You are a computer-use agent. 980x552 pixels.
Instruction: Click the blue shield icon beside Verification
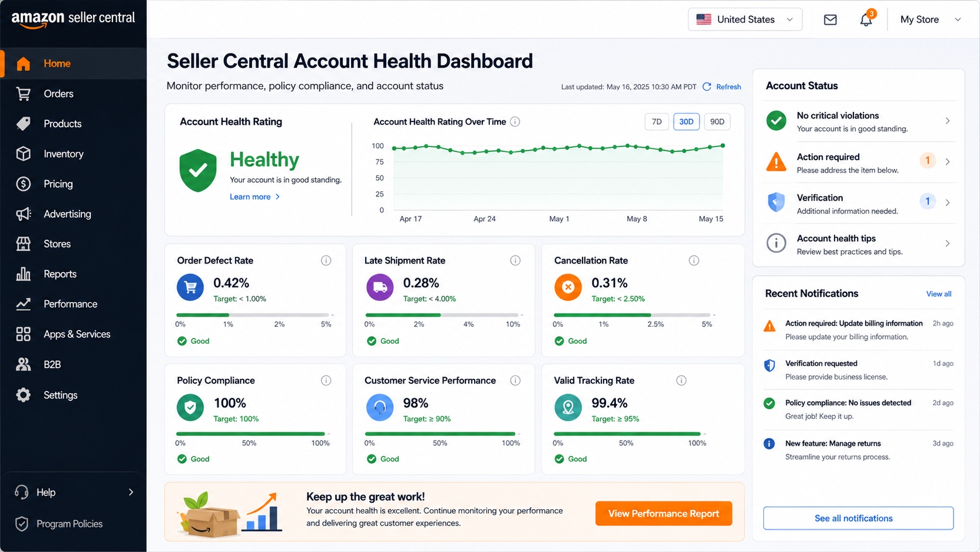pyautogui.click(x=776, y=202)
